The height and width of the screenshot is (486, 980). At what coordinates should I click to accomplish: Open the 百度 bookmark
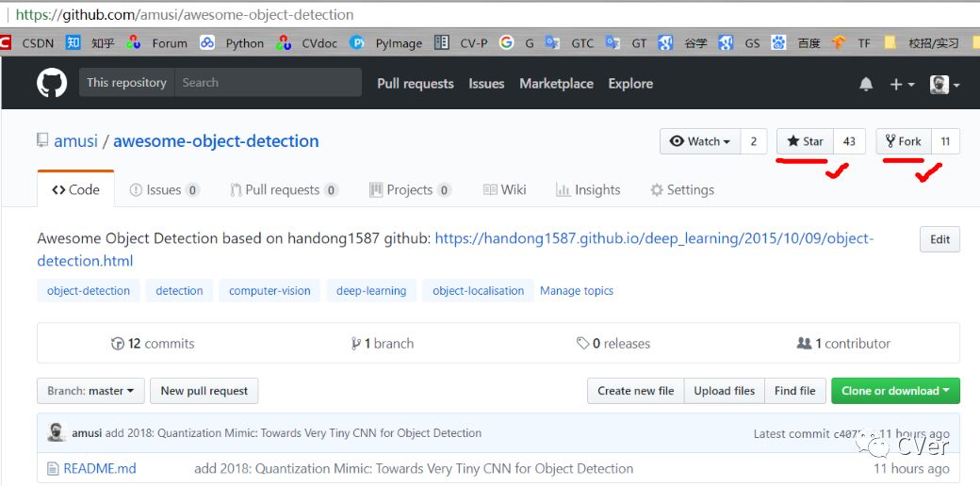tap(795, 43)
